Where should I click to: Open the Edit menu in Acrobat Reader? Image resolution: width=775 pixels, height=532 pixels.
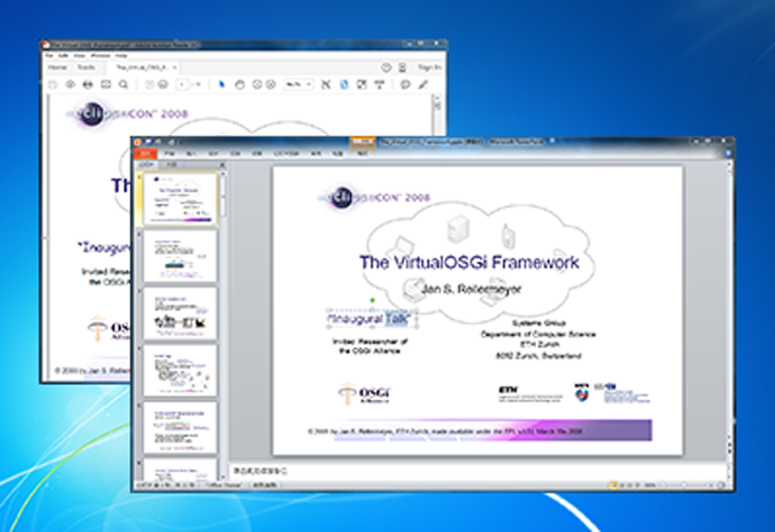[63, 55]
